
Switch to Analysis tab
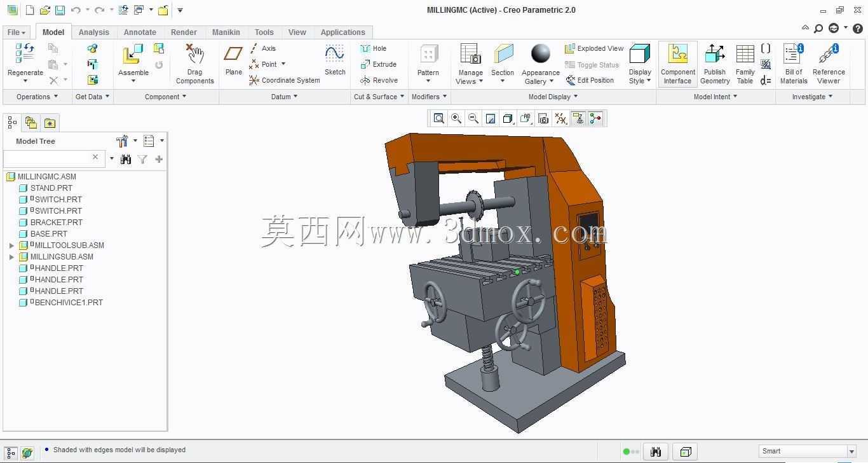(94, 32)
